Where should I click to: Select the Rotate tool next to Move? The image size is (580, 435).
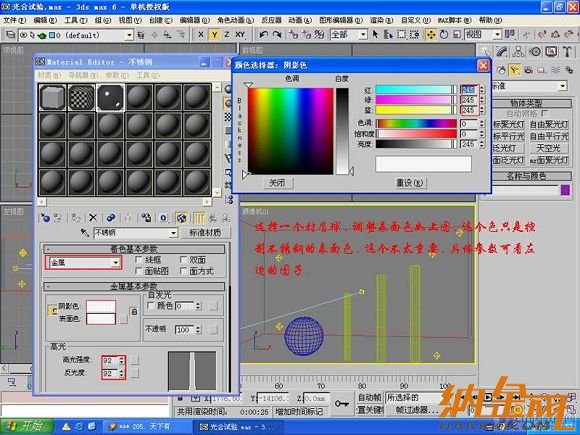[x=444, y=35]
